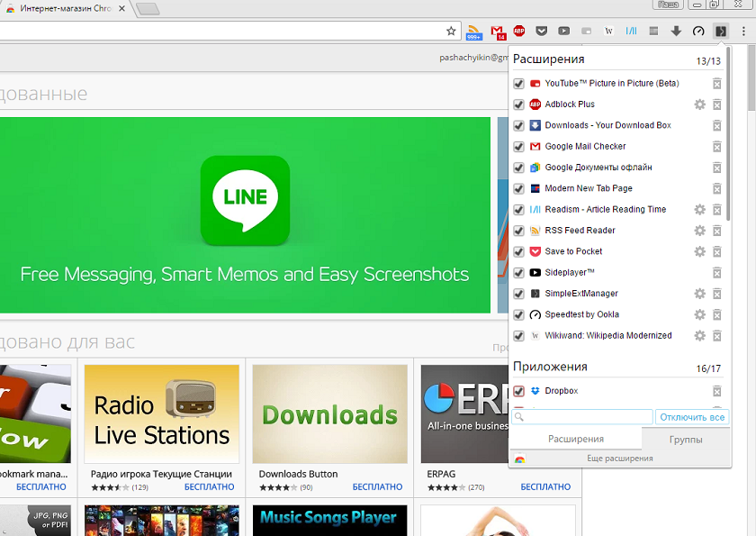Open settings gear for Adblock Plus
The height and width of the screenshot is (536, 756).
click(699, 104)
